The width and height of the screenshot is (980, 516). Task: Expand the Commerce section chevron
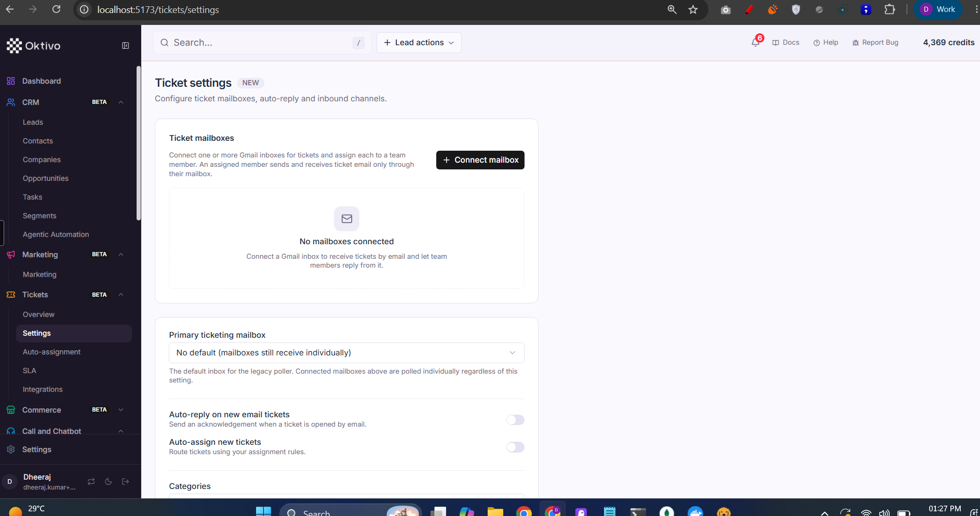point(121,410)
